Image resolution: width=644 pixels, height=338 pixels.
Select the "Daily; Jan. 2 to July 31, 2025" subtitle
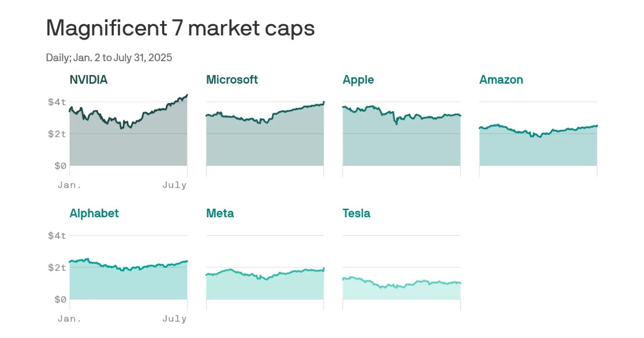(109, 57)
